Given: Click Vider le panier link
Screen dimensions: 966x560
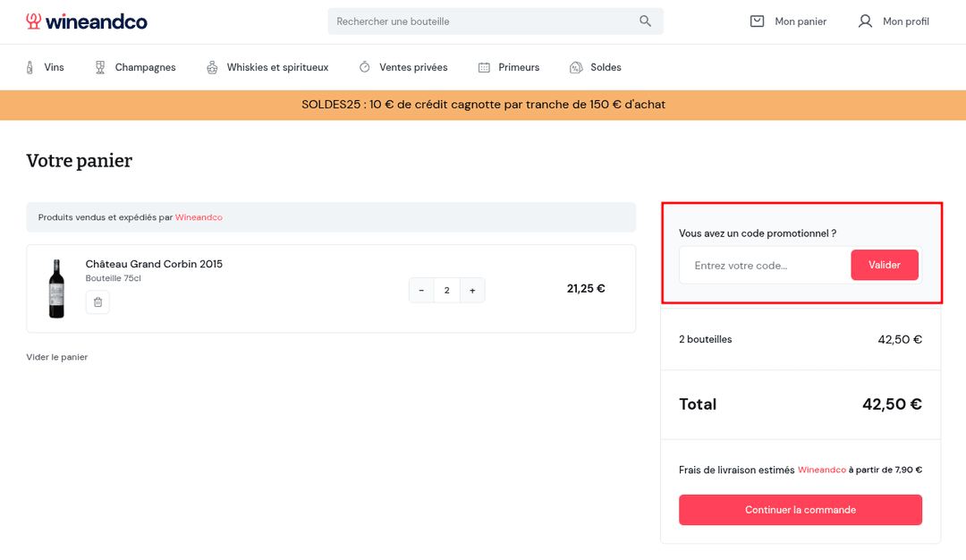Looking at the screenshot, I should pyautogui.click(x=56, y=357).
